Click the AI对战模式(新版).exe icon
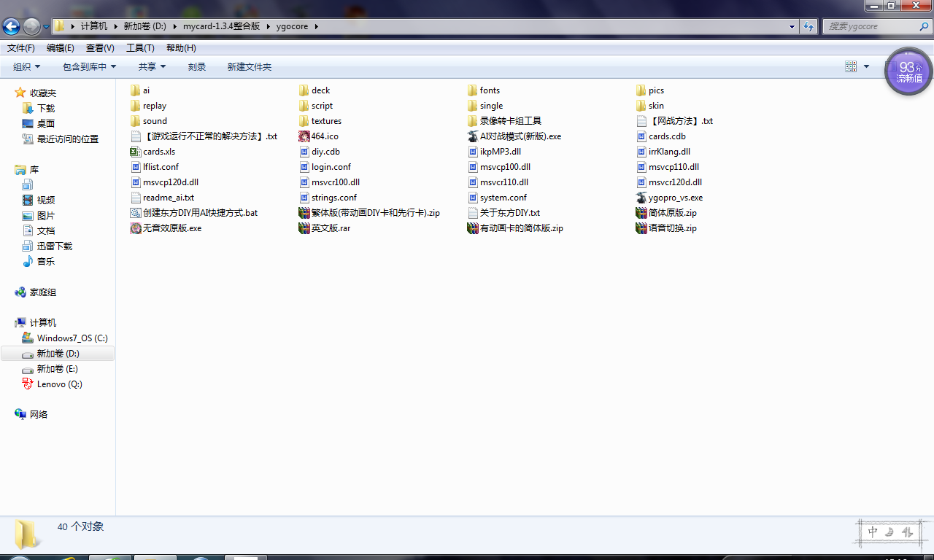Screen dimensions: 934x560 pos(473,136)
